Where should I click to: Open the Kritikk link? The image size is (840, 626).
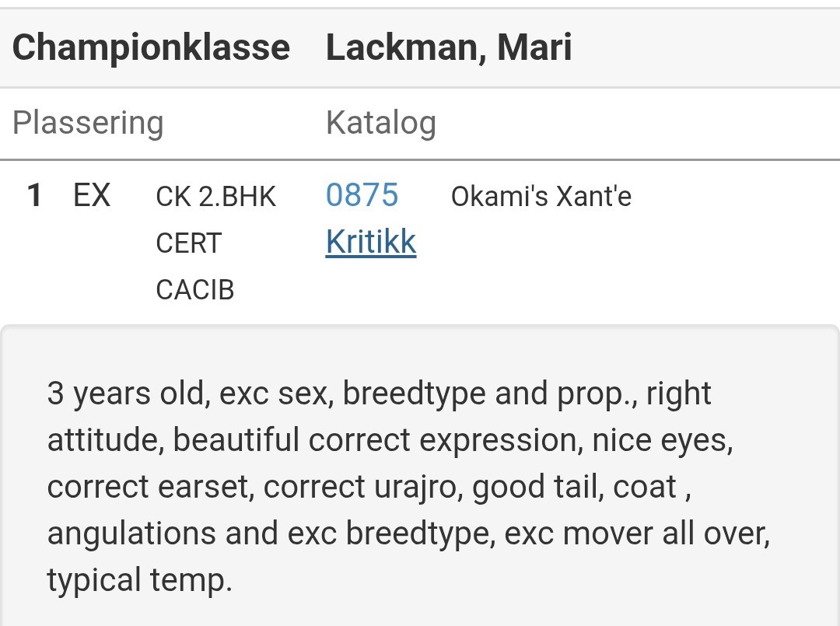(x=371, y=243)
